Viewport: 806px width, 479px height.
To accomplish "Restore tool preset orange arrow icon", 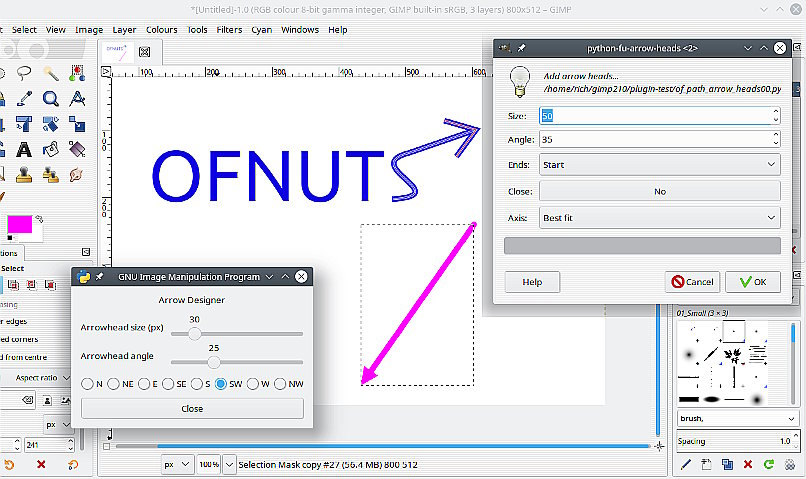I will point(9,465).
